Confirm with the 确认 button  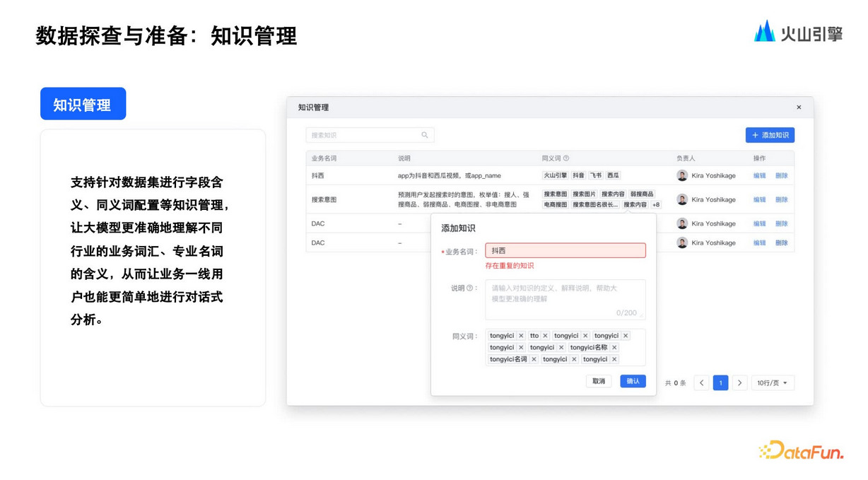633,381
